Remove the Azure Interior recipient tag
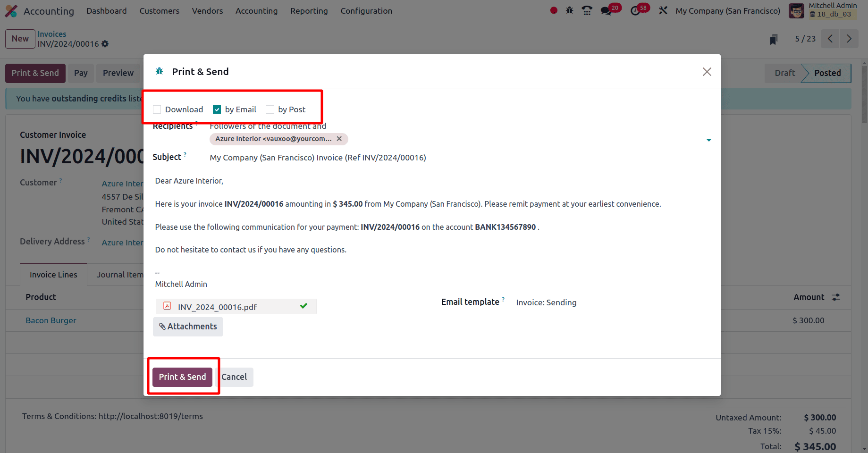The image size is (868, 453). coord(339,139)
